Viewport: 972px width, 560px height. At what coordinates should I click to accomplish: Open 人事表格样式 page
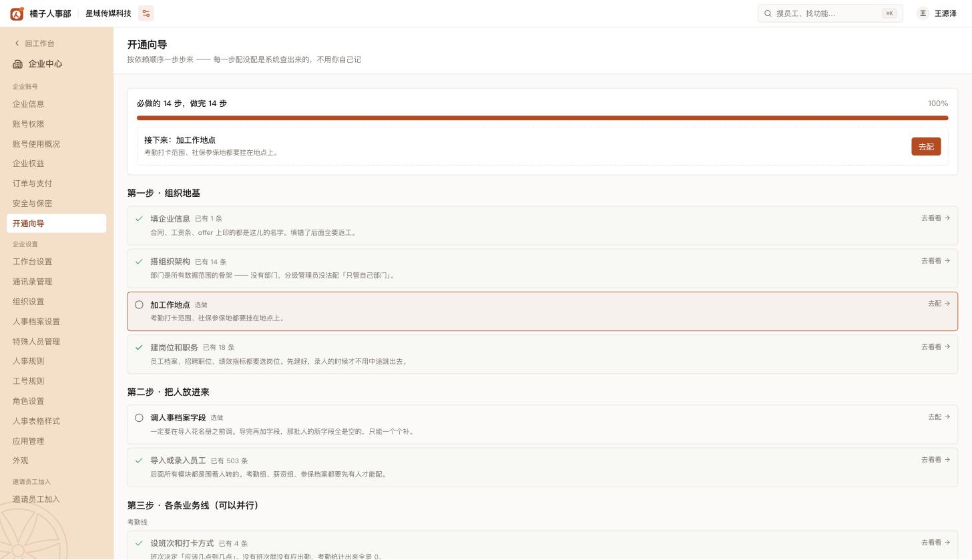pos(57,421)
